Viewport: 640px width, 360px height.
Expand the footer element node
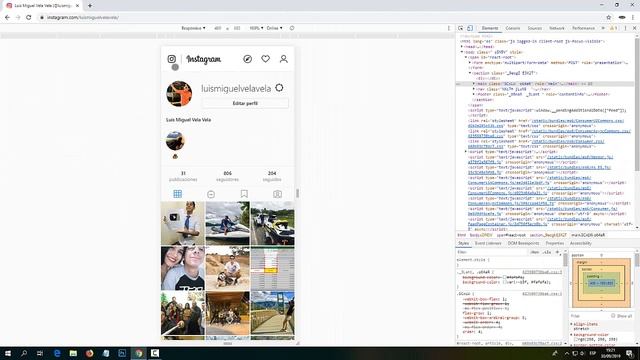click(x=474, y=94)
